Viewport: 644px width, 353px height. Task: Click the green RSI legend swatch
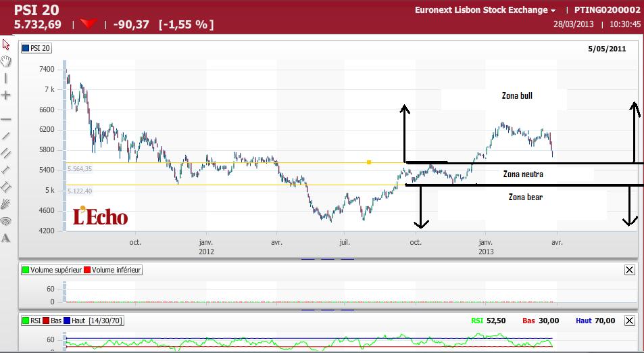coord(26,321)
